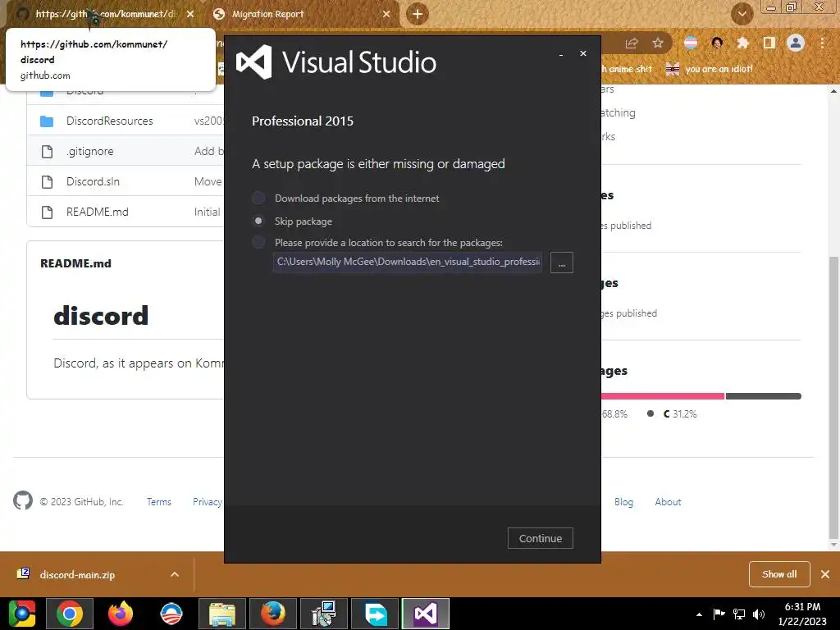Minimize the Visual Studio setup dialog

561,54
